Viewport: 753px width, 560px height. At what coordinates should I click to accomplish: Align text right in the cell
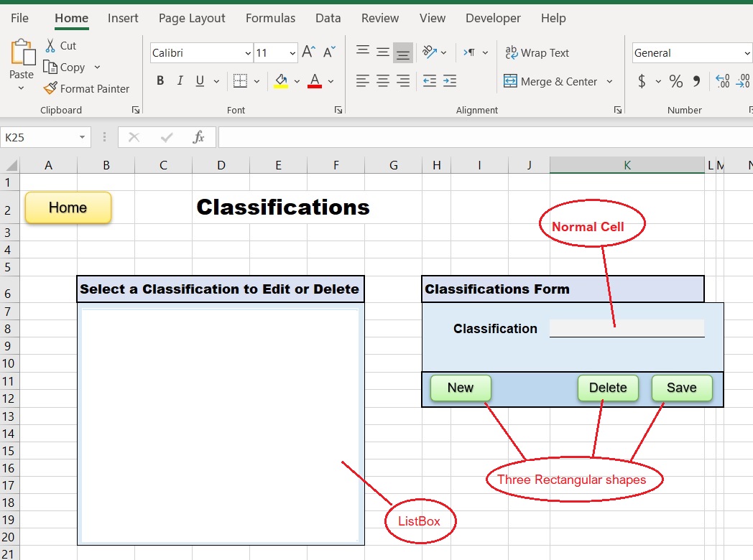[x=403, y=80]
